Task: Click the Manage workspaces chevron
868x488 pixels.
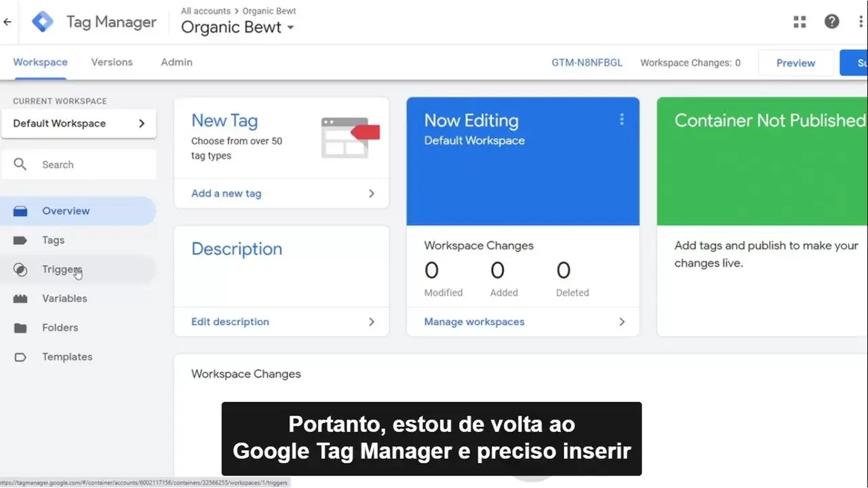Action: tap(622, 322)
